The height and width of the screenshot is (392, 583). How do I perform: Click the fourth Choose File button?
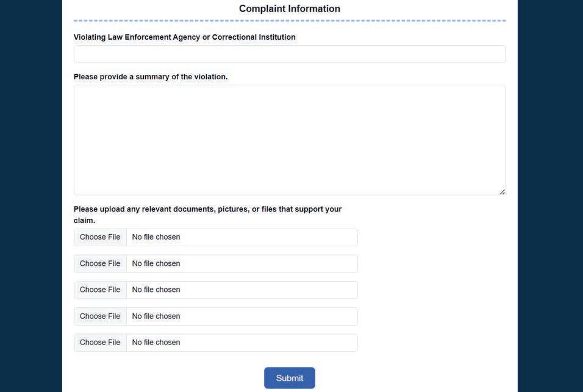coord(100,316)
